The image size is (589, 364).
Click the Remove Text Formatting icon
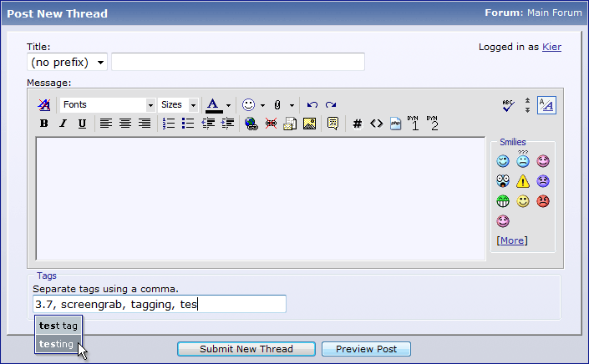43,105
